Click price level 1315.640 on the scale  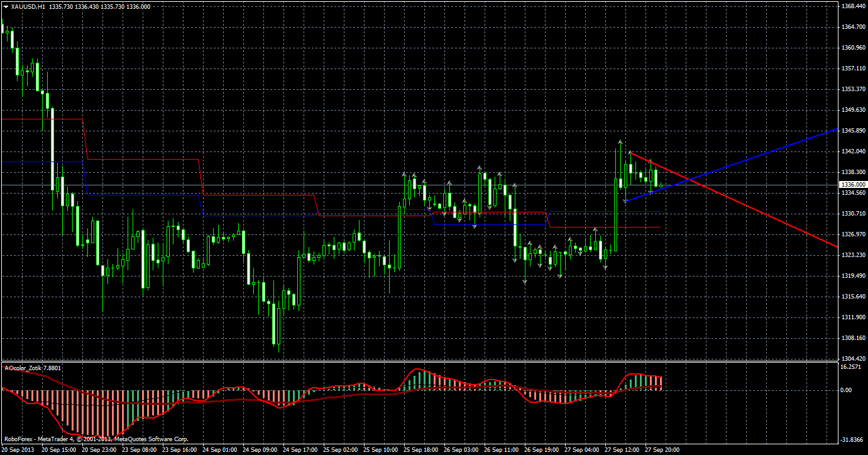852,297
